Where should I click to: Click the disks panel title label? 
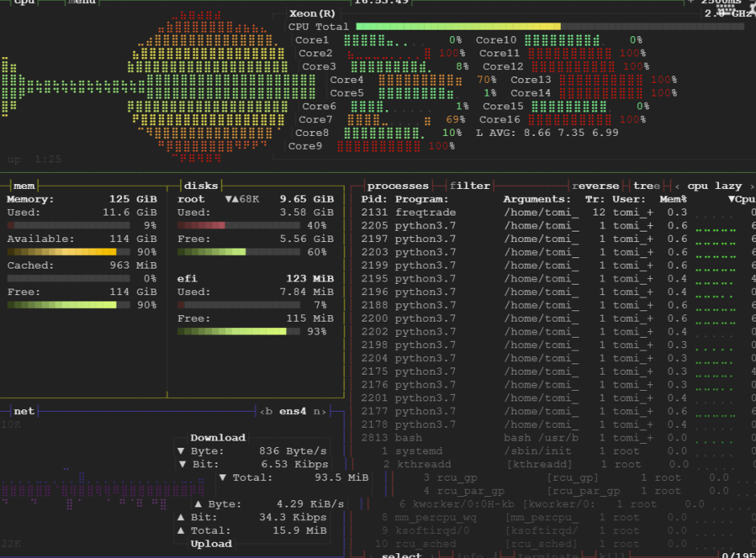(202, 185)
